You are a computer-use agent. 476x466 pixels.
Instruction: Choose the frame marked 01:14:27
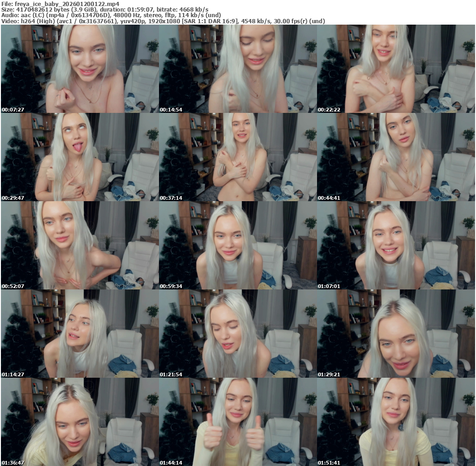(79, 334)
